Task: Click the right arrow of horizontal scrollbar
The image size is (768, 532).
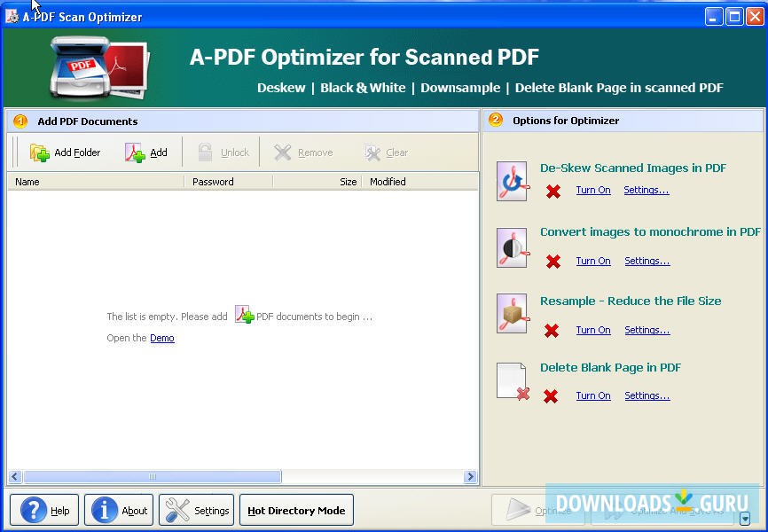Action: click(470, 476)
